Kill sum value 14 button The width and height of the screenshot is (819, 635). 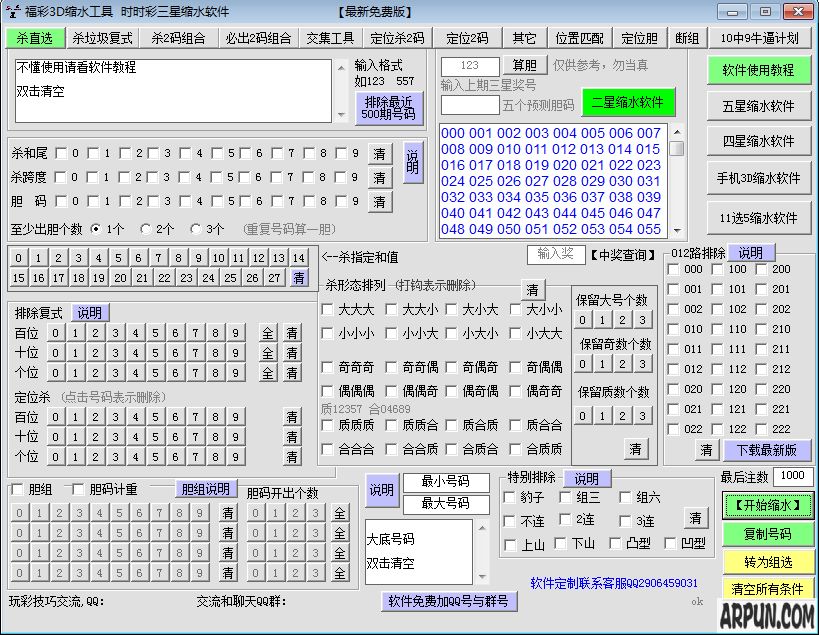(x=298, y=257)
